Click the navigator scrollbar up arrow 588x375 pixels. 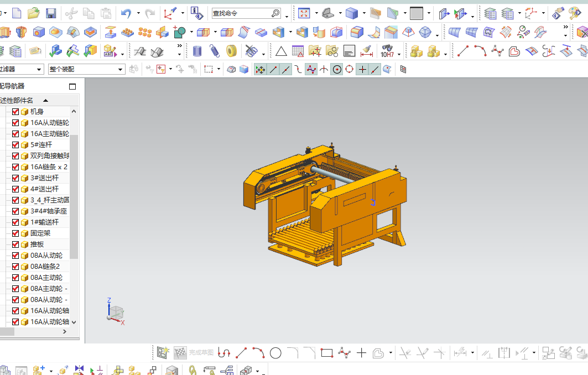(x=74, y=111)
